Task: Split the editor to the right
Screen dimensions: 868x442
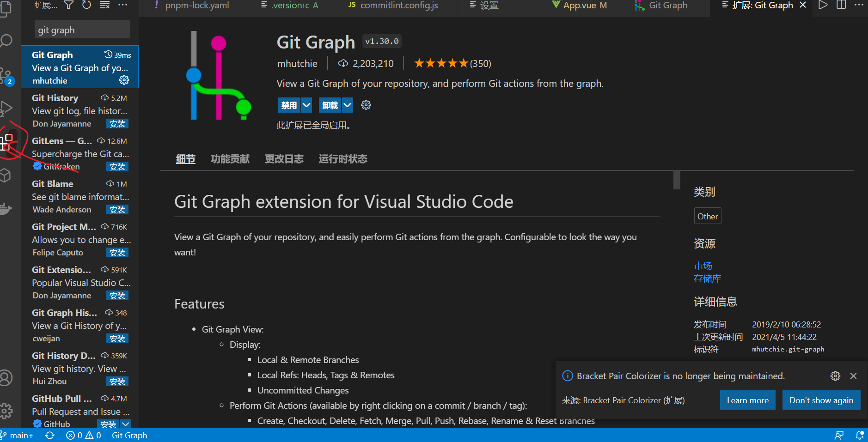Action: [x=841, y=5]
